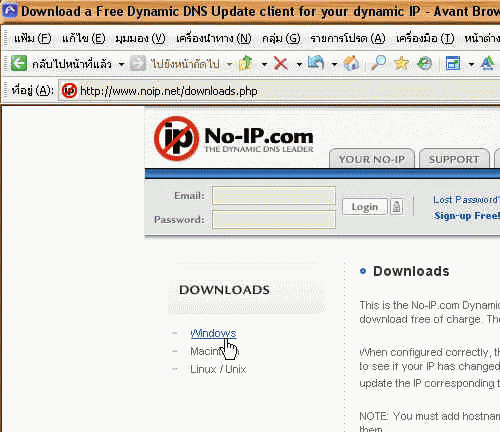Click the Refresh page icon
Viewport: 500px width, 432px height.
coord(316,63)
